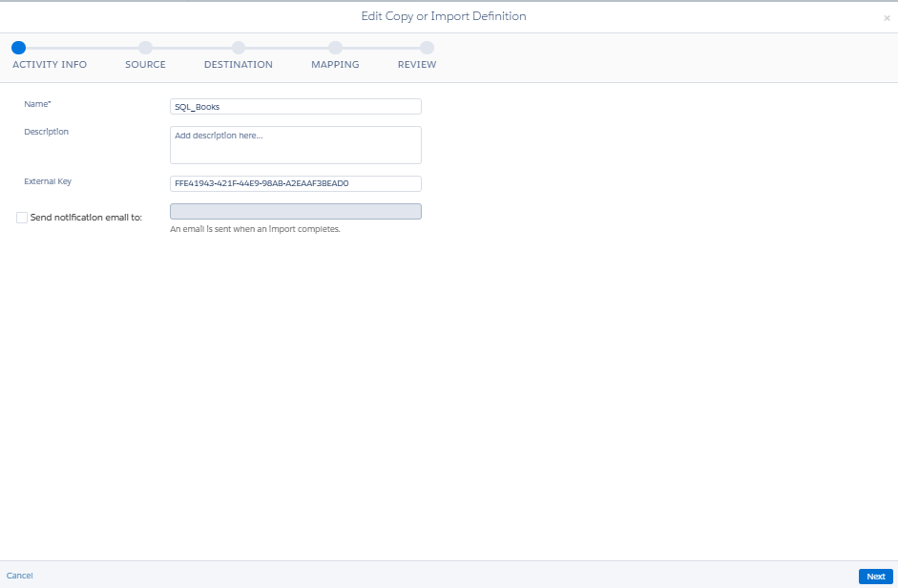Click the "Send notification email to:" label
The height and width of the screenshot is (588, 898).
tap(86, 218)
